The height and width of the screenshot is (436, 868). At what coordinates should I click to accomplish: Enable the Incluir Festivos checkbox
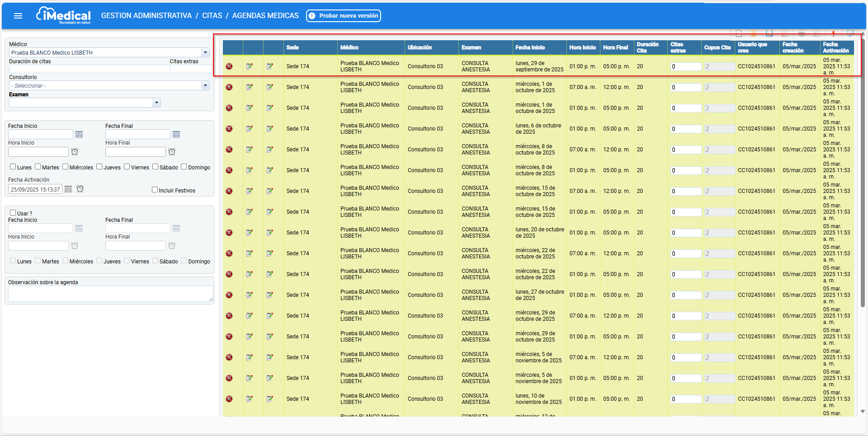[155, 190]
